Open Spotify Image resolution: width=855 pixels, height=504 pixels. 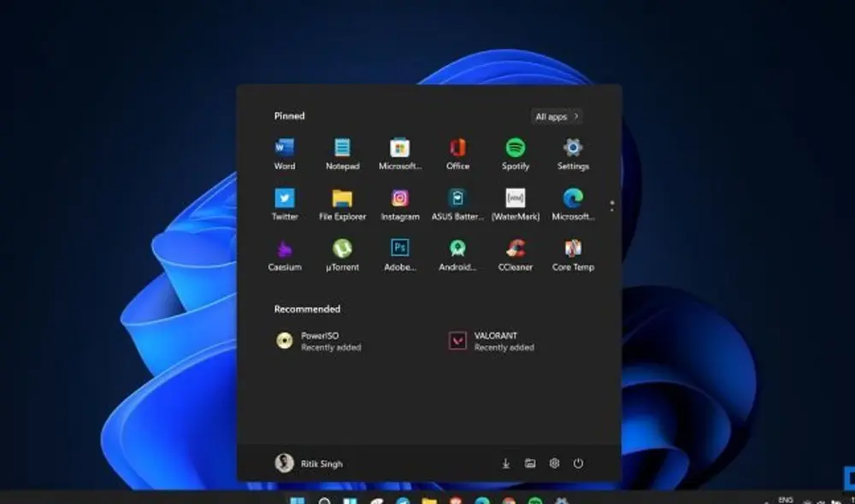515,151
